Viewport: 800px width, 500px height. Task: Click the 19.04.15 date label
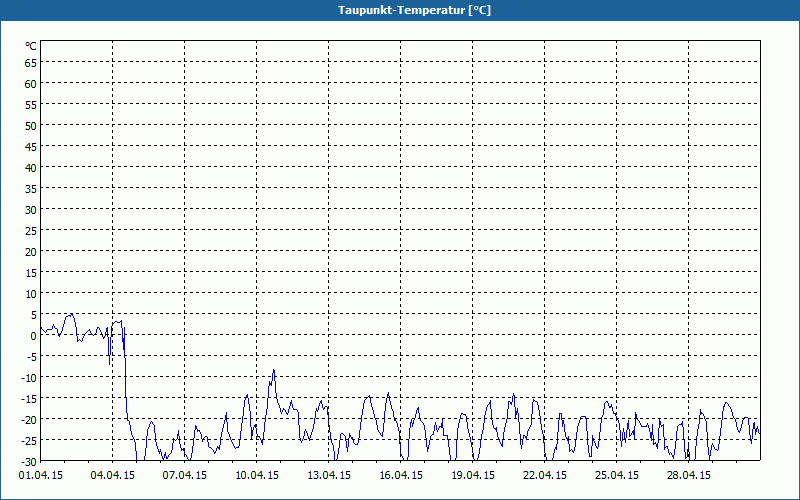[x=472, y=476]
